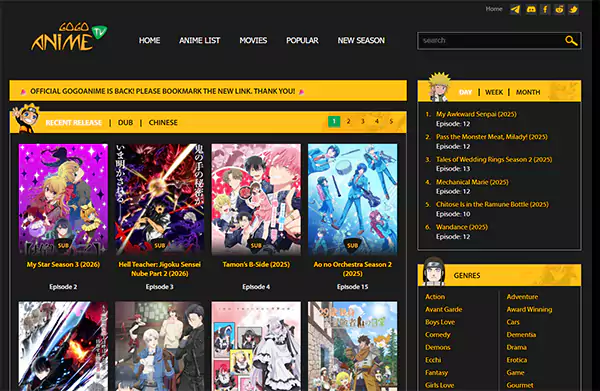The height and width of the screenshot is (391, 600).
Task: Click Tamon's B-Side (2025) title
Action: click(x=256, y=264)
